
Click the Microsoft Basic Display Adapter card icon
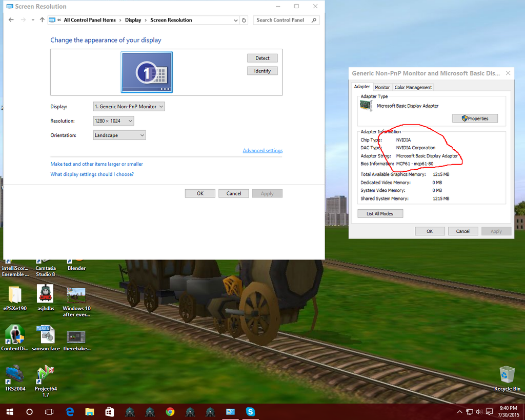[x=366, y=106]
